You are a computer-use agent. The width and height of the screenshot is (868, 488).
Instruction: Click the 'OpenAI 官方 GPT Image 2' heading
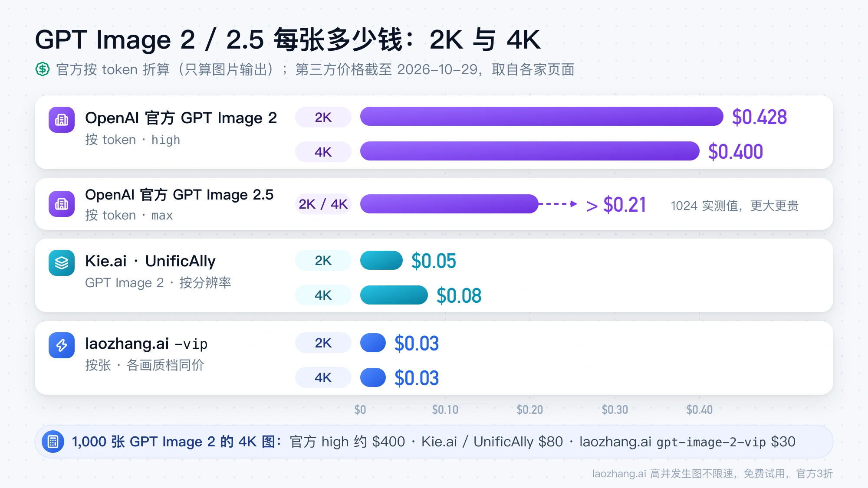pos(181,118)
